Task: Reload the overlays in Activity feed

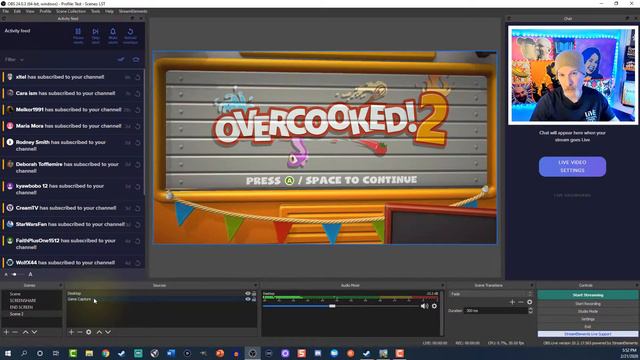Action: (131, 36)
